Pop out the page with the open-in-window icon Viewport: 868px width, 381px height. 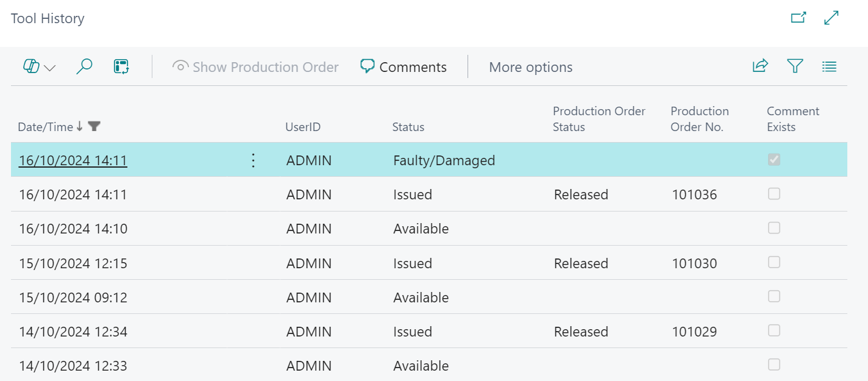[799, 18]
